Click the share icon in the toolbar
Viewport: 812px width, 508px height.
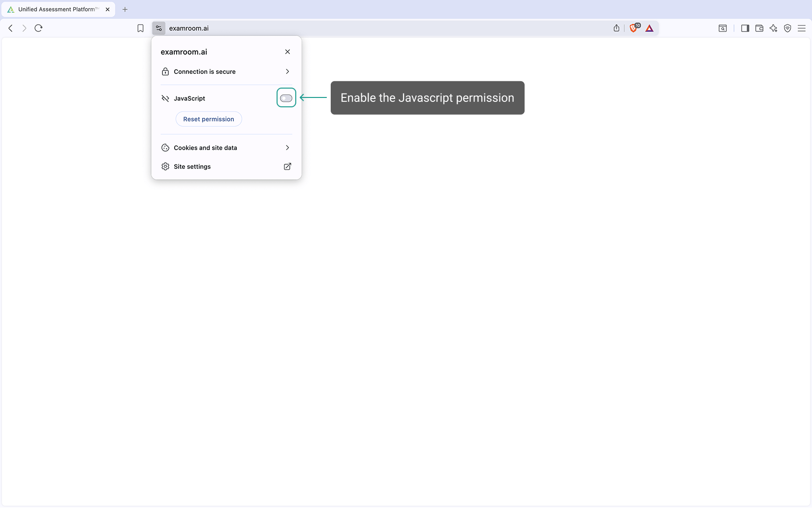point(616,28)
